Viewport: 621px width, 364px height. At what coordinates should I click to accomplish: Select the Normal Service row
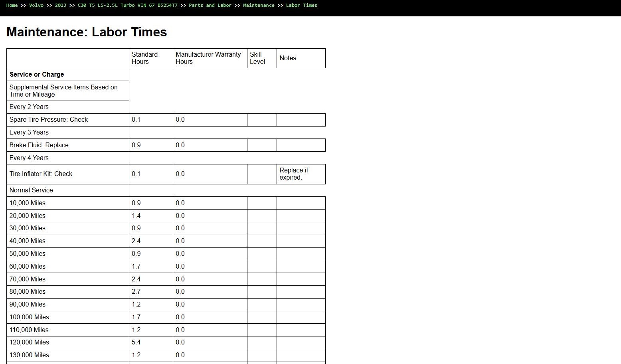pos(68,190)
